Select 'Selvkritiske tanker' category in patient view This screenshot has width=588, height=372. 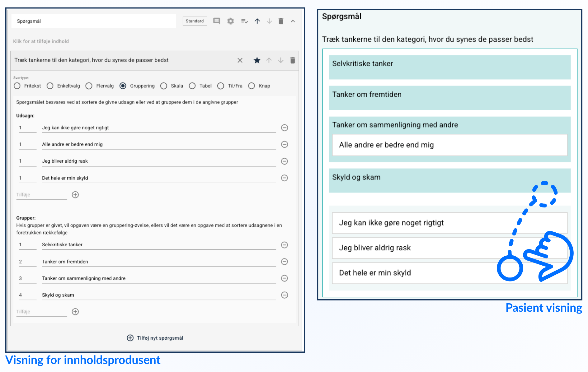coord(450,67)
